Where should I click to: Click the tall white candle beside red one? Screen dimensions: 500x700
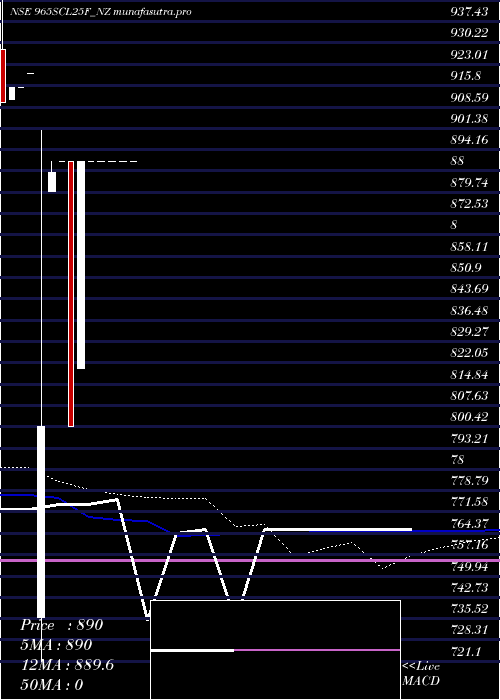[81, 265]
